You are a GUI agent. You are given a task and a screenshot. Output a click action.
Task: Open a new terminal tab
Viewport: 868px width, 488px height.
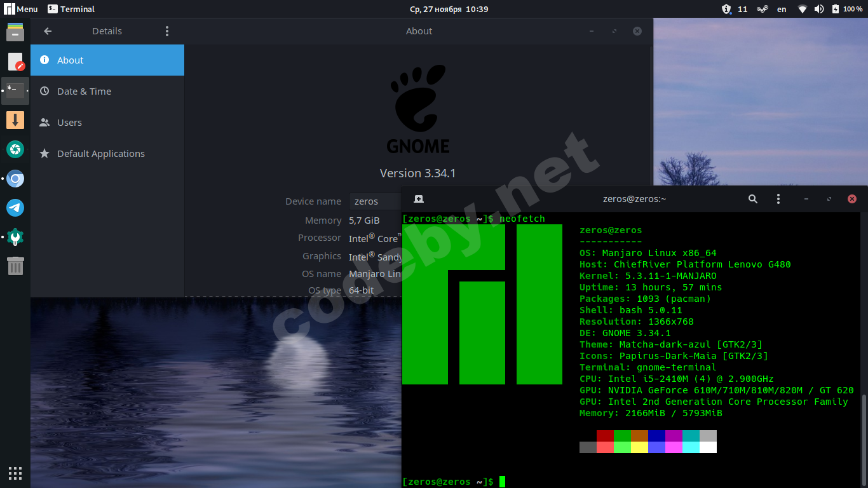pyautogui.click(x=418, y=199)
